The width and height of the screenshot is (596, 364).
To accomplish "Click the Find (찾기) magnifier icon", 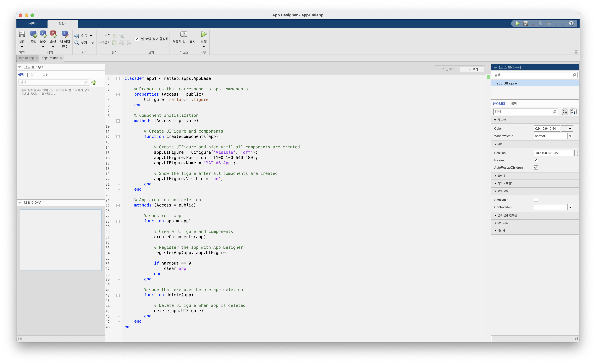I will tap(77, 43).
